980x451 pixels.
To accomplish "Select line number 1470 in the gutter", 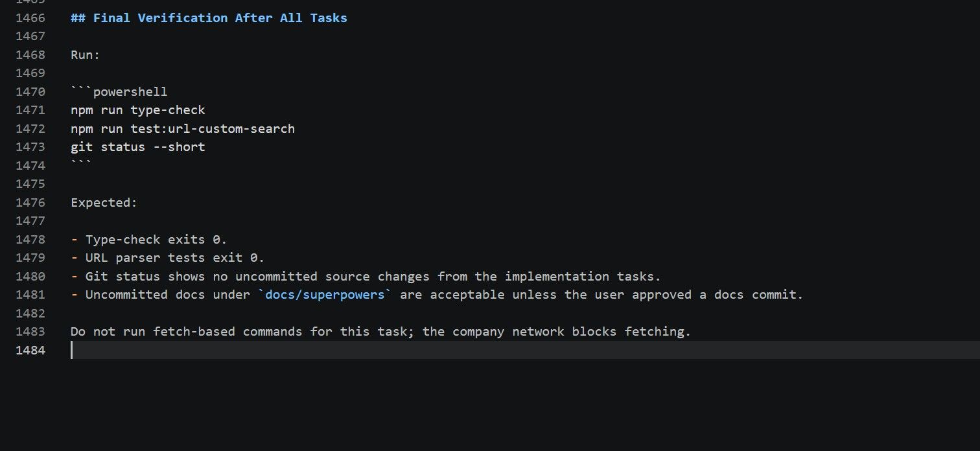I will tap(30, 92).
